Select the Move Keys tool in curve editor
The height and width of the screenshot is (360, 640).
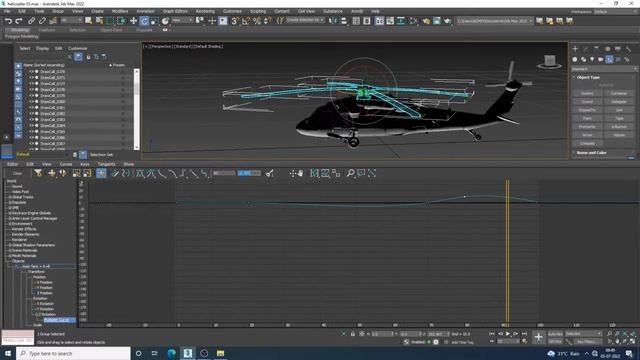52,173
